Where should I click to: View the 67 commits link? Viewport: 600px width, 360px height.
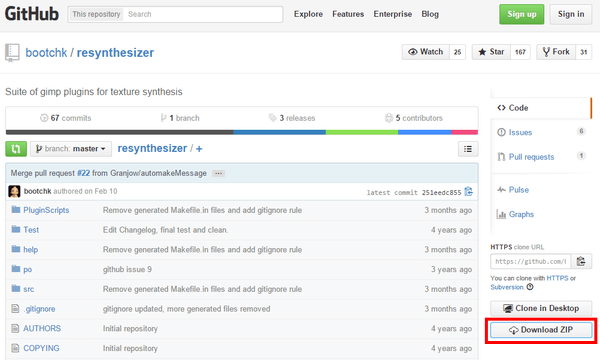(66, 118)
